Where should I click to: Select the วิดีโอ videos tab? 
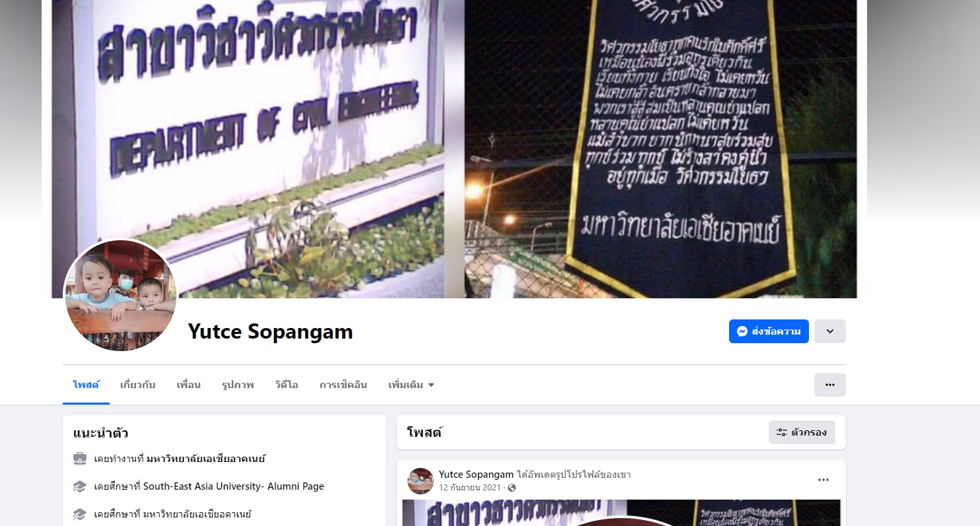point(287,385)
